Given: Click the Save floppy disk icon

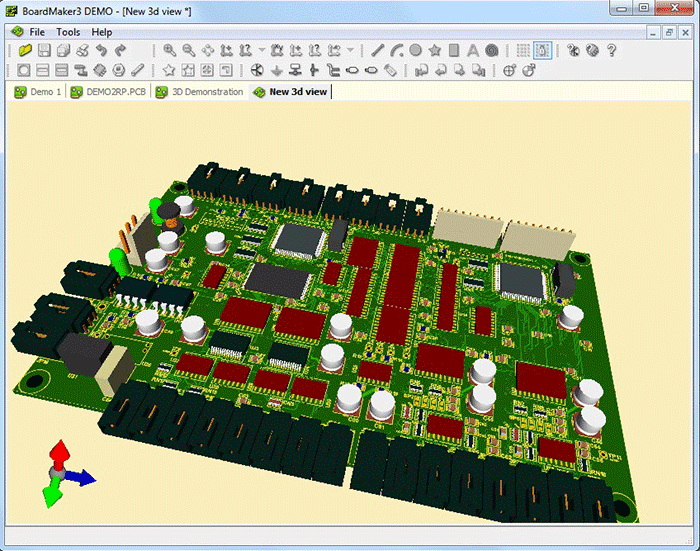Looking at the screenshot, I should pyautogui.click(x=44, y=50).
